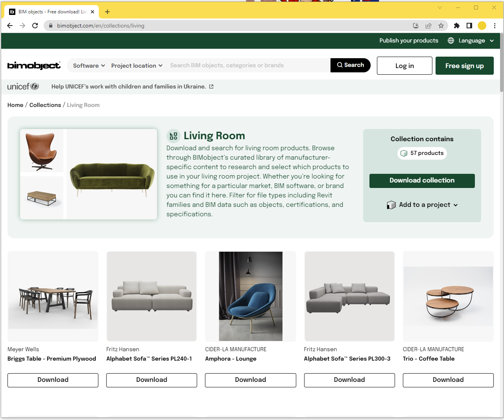Click the external link icon beside UNICEF message
Screen dimensions: 504x420
[x=211, y=87]
